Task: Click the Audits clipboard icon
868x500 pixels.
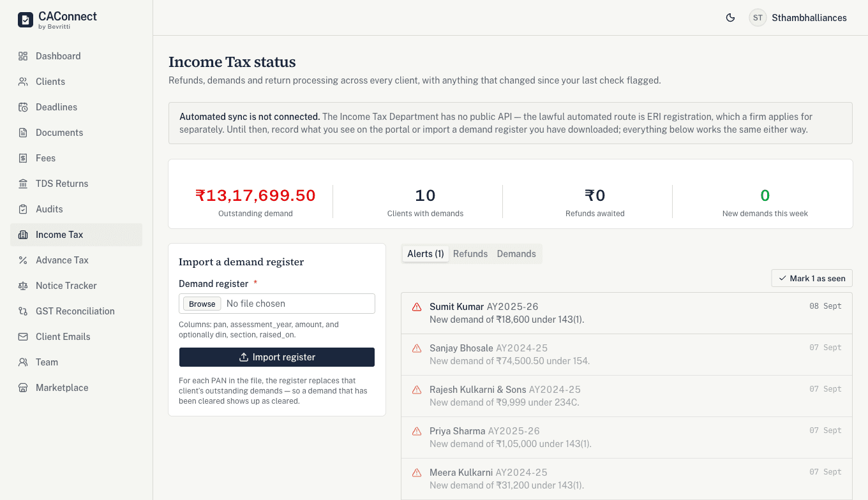Action: click(23, 209)
